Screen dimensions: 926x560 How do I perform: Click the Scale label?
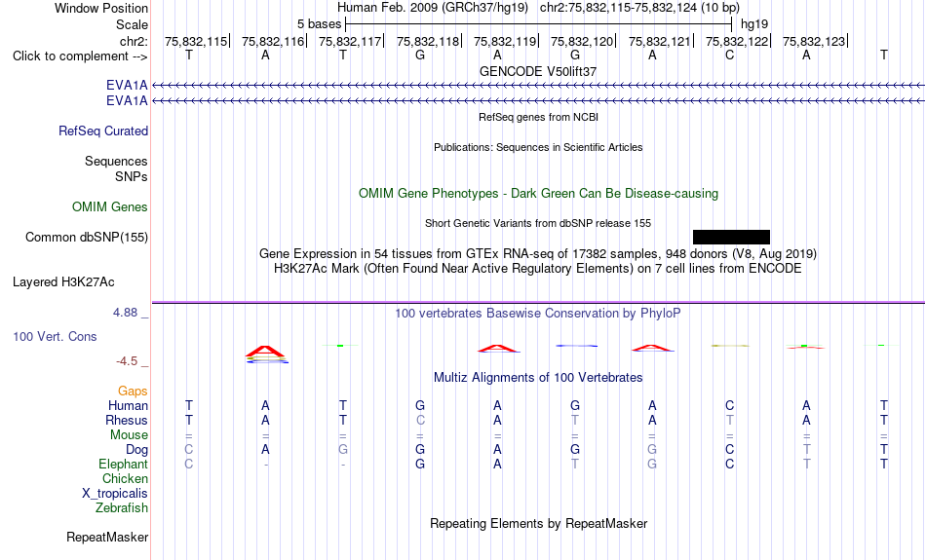click(x=132, y=24)
